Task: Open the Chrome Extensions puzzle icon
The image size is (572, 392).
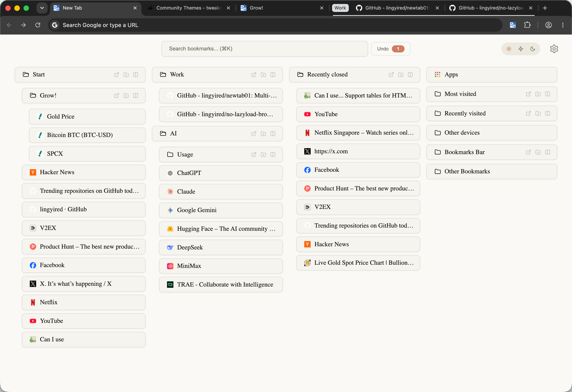Action: point(527,25)
